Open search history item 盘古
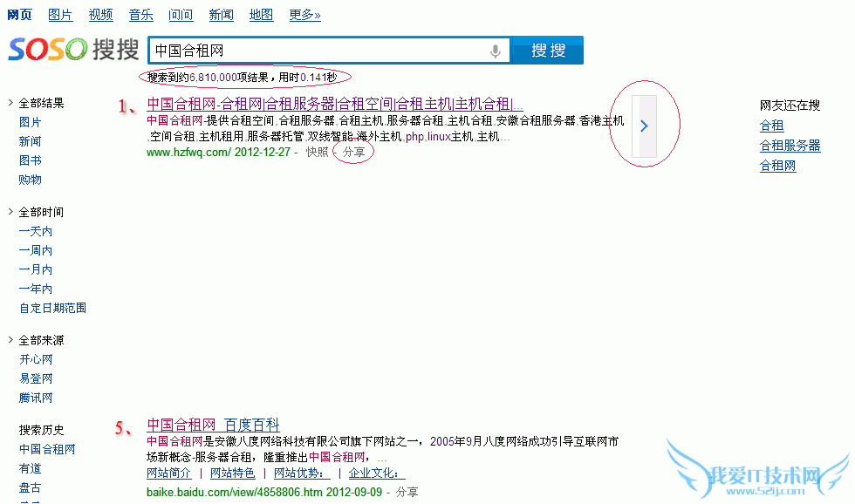855x504 pixels. pos(30,487)
